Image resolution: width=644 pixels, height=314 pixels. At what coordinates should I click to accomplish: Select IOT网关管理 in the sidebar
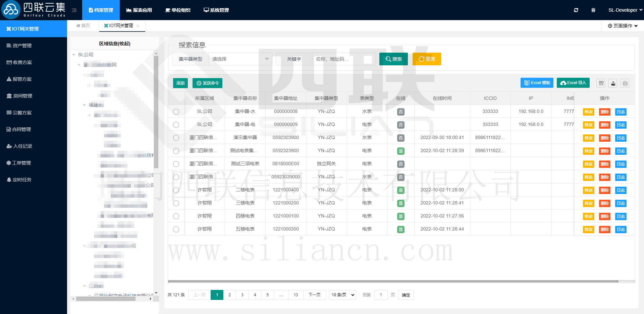point(34,29)
